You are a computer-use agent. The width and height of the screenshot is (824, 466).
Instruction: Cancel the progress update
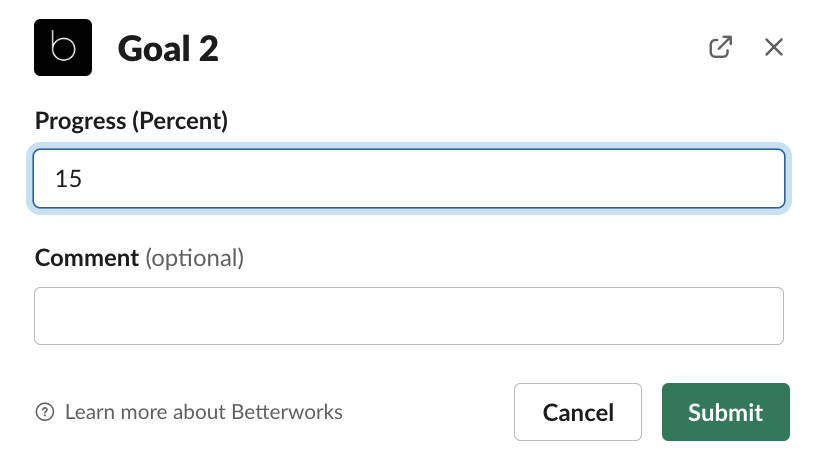pyautogui.click(x=578, y=412)
